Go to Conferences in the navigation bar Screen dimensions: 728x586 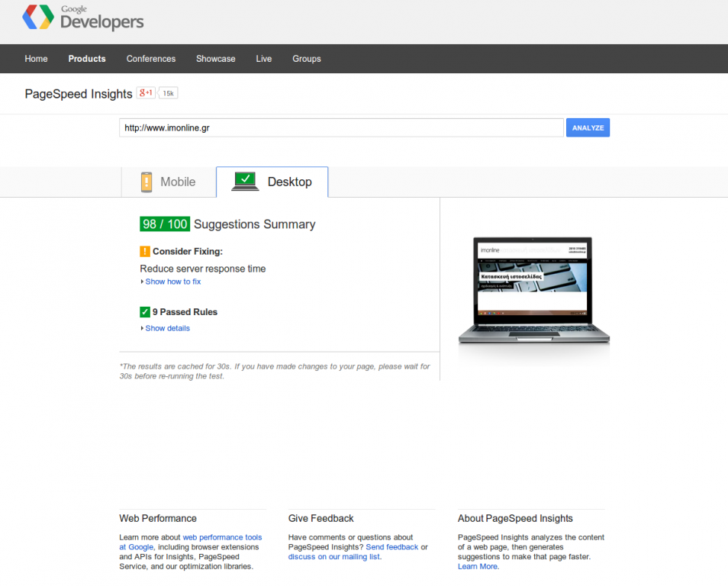click(151, 59)
